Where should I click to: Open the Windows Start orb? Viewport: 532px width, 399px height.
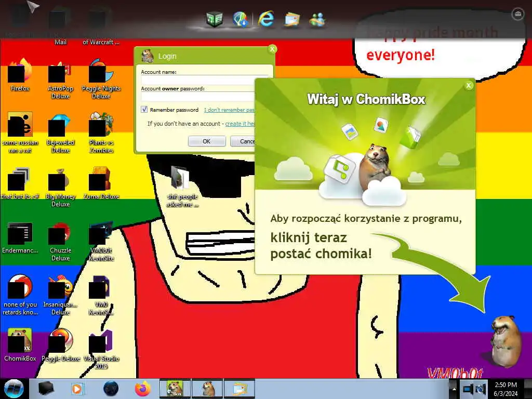click(14, 389)
